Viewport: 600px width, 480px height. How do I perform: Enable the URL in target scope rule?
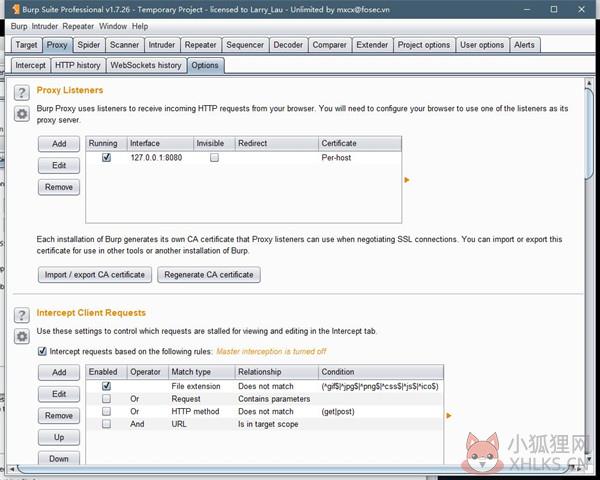106,424
